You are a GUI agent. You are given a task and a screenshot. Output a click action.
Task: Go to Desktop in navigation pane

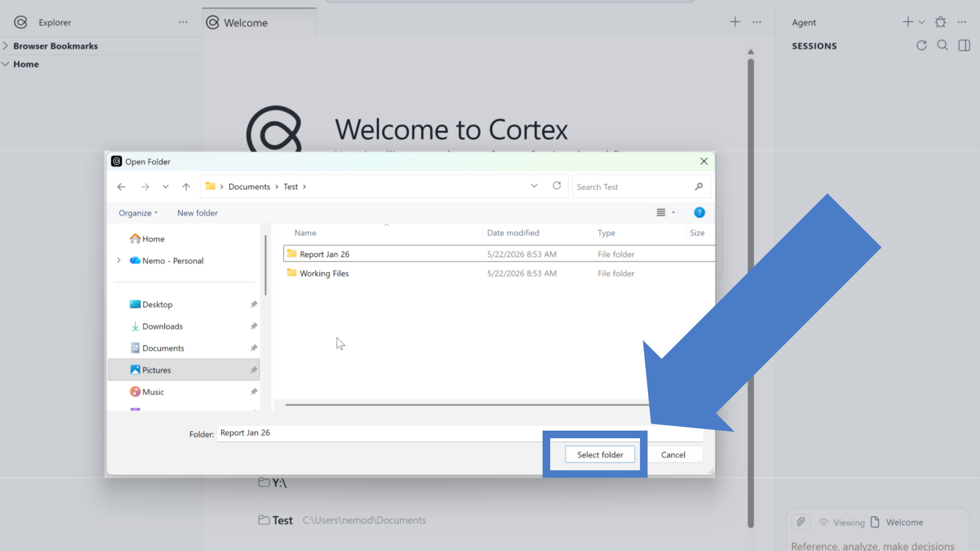(x=152, y=305)
